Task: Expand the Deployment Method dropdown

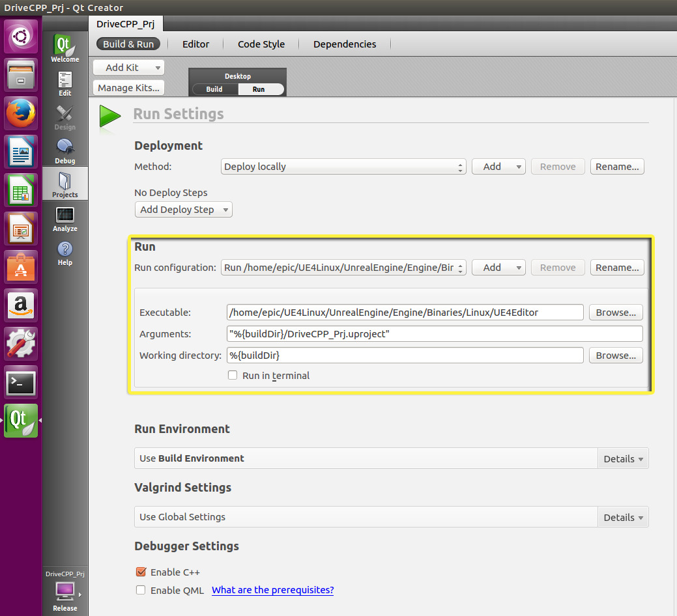Action: pyautogui.click(x=343, y=167)
